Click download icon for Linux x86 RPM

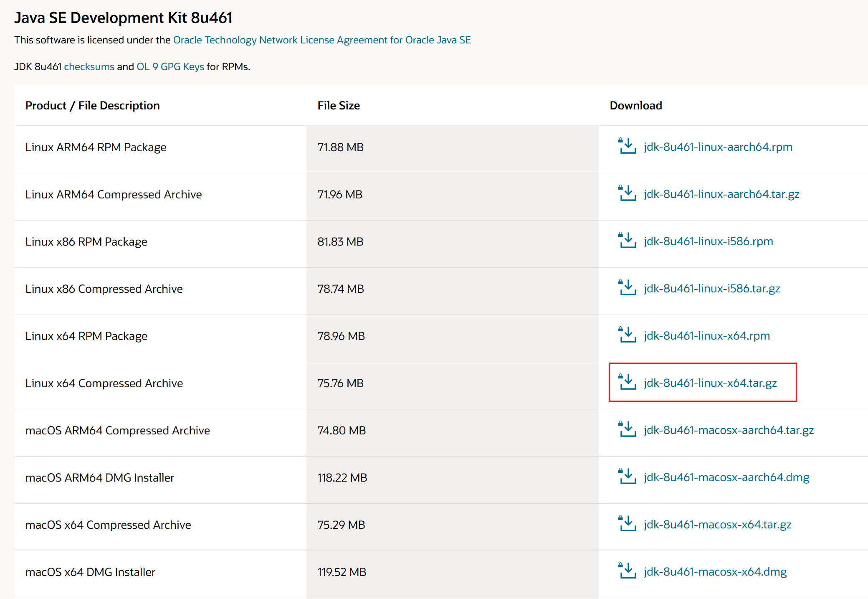627,241
